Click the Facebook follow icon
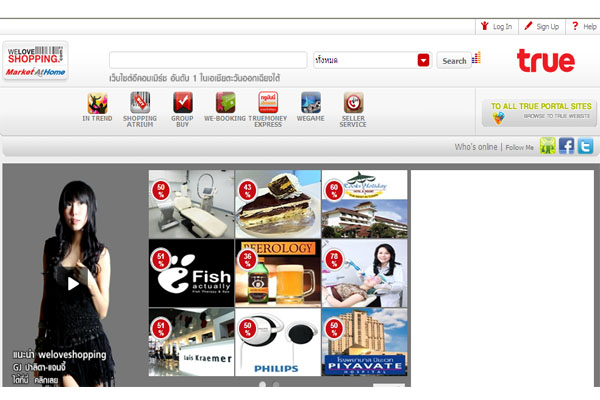 pos(566,146)
